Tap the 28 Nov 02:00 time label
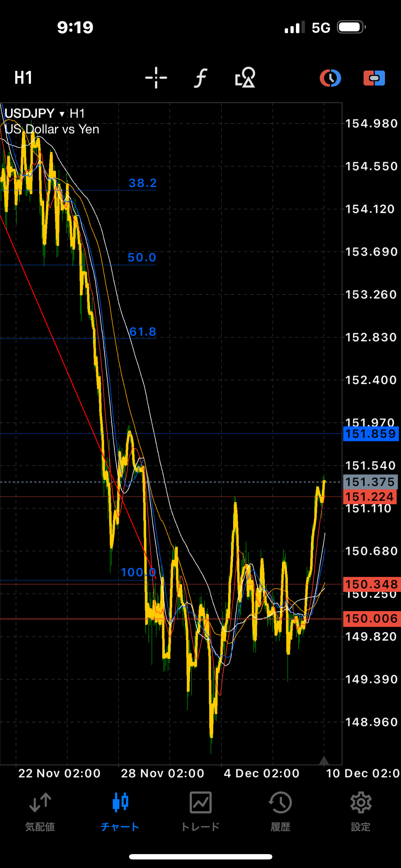The image size is (401, 868). pyautogui.click(x=163, y=773)
